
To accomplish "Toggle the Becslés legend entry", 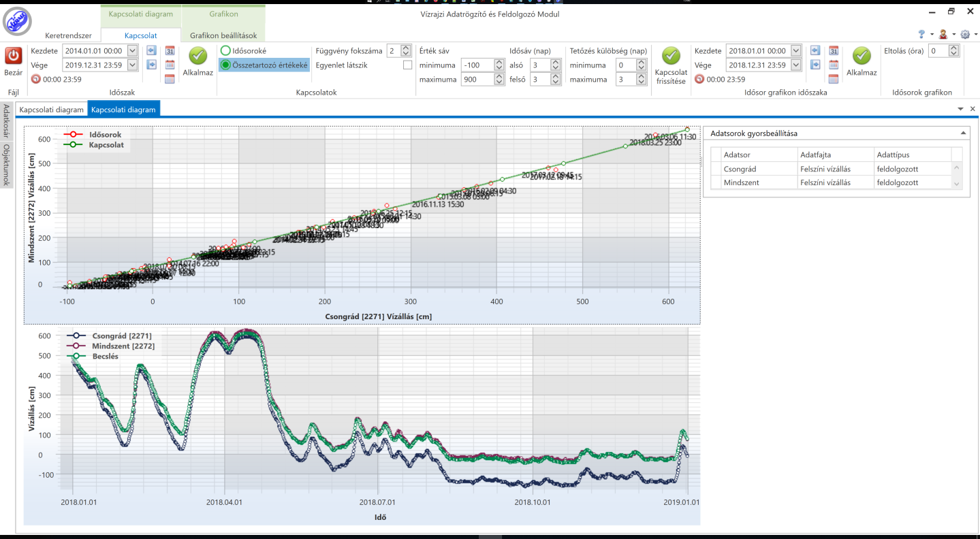I will coord(93,356).
